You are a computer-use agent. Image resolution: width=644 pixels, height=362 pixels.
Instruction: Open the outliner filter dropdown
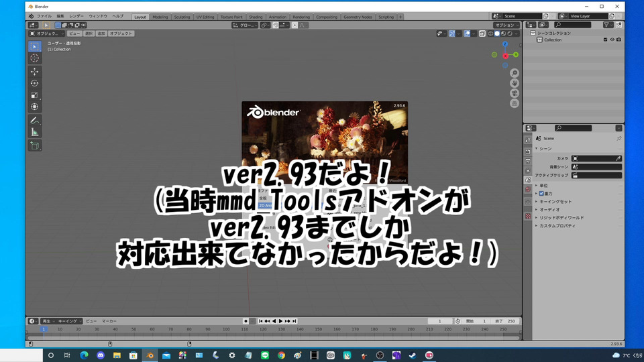coord(608,25)
